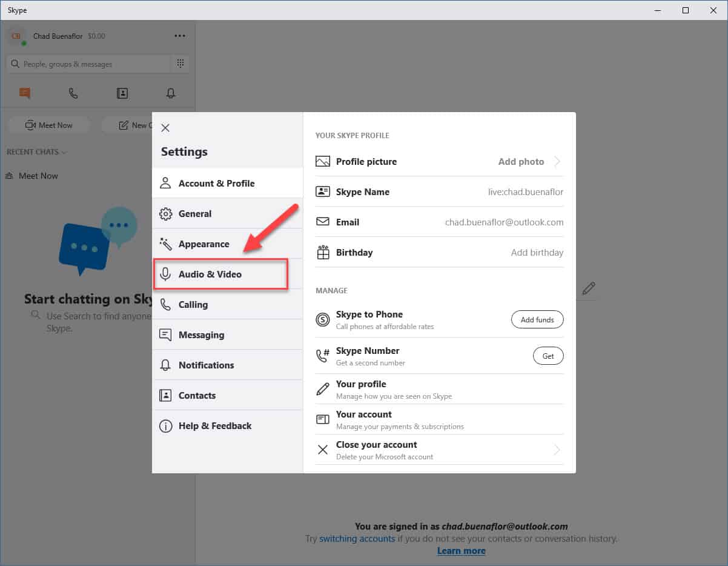The width and height of the screenshot is (728, 566).
Task: Open General settings section
Action: tap(227, 213)
